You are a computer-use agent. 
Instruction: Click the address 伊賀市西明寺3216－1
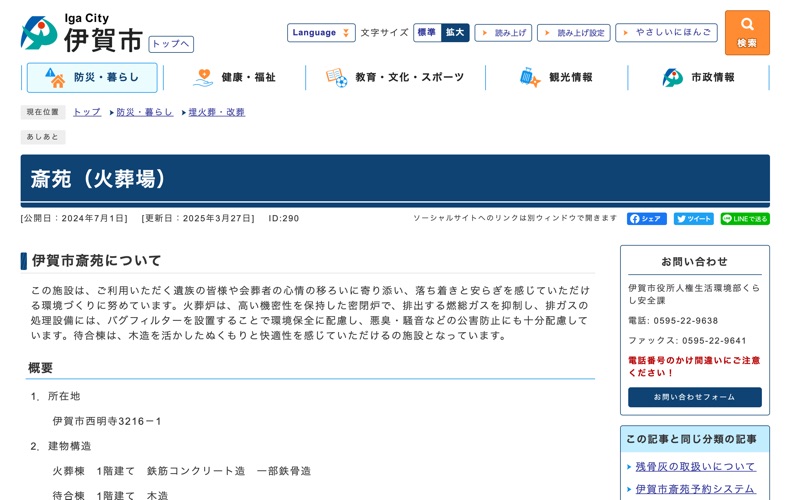[x=107, y=421]
